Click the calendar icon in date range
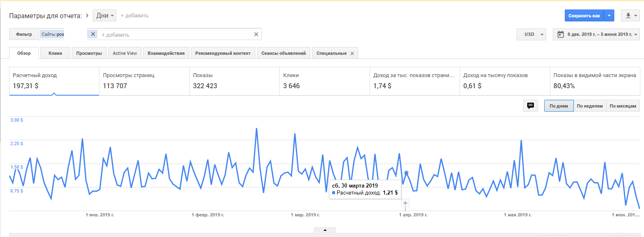 [561, 34]
